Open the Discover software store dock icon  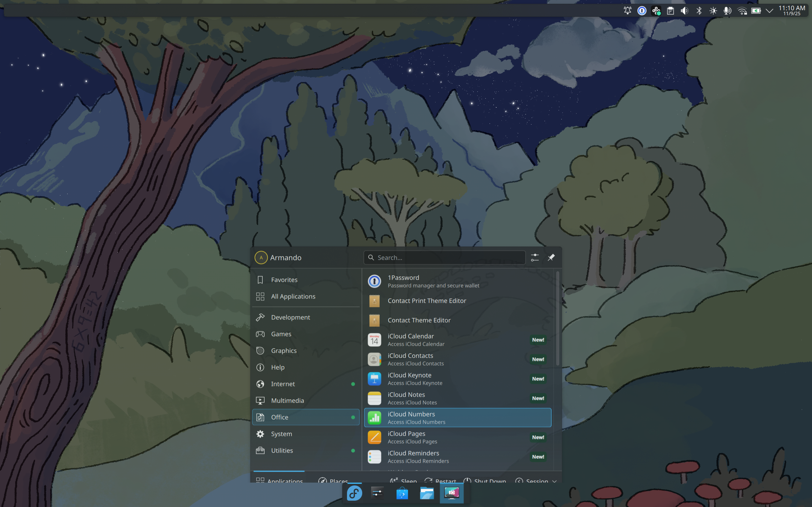coord(402,493)
